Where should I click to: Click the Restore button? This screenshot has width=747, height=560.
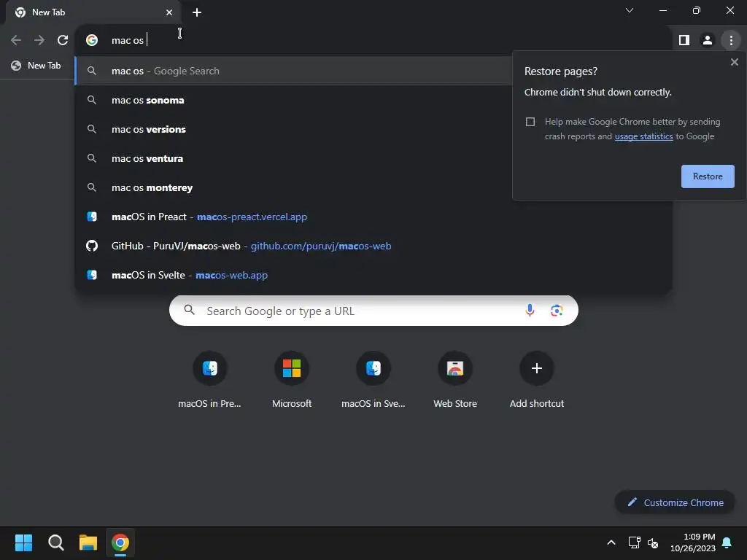(708, 176)
